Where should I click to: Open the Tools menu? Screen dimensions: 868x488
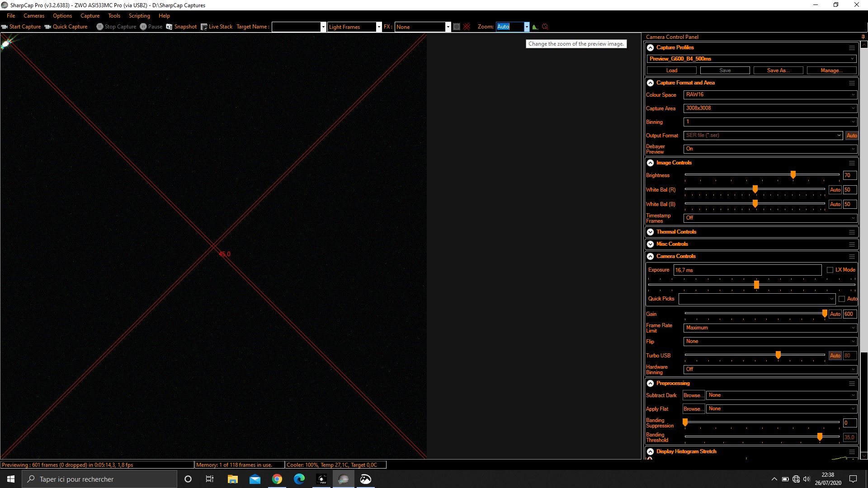click(114, 16)
